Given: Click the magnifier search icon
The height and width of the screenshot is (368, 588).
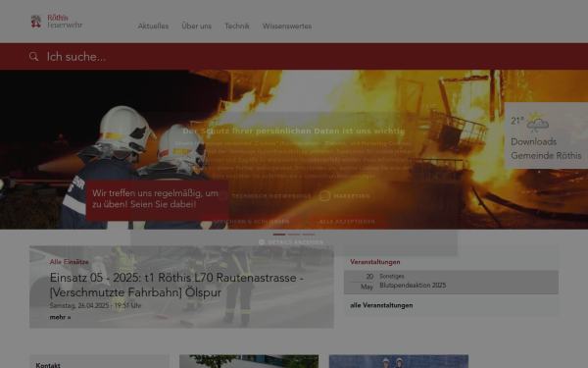Looking at the screenshot, I should (x=33, y=56).
